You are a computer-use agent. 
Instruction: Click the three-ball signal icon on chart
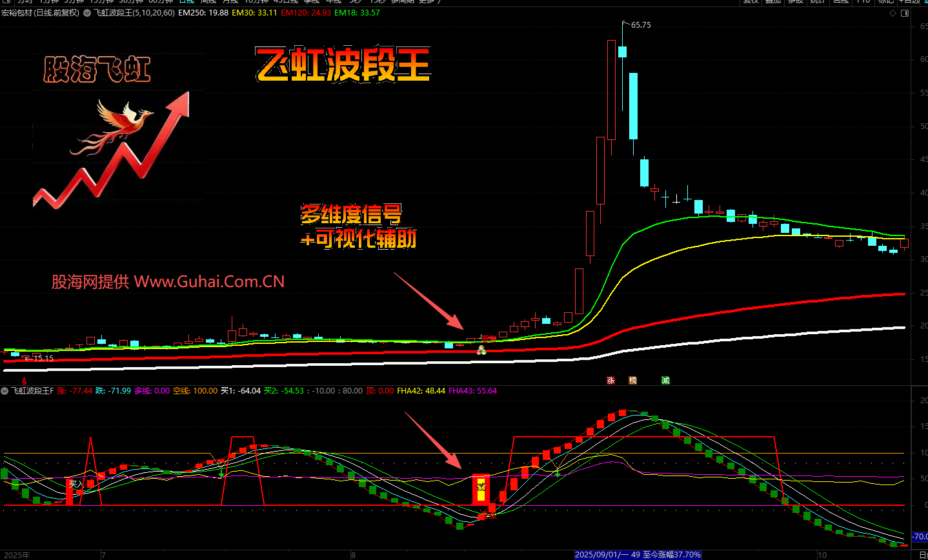coord(481,350)
